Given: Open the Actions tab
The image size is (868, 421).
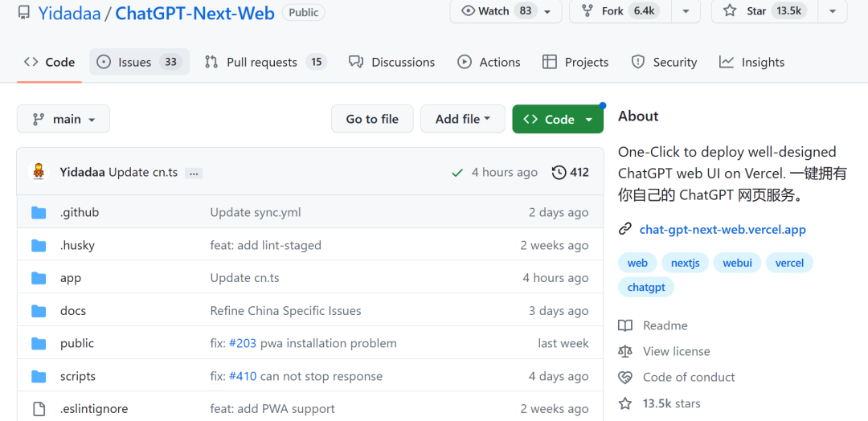Looking at the screenshot, I should tap(489, 62).
